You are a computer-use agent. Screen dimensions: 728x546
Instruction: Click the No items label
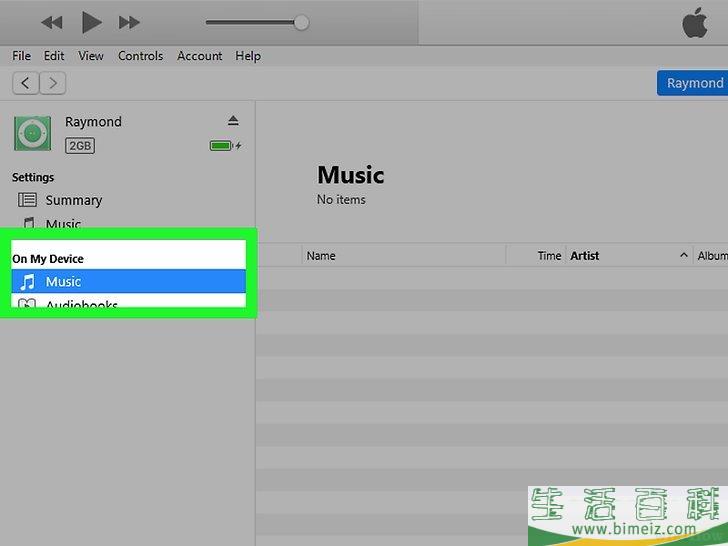(x=341, y=200)
